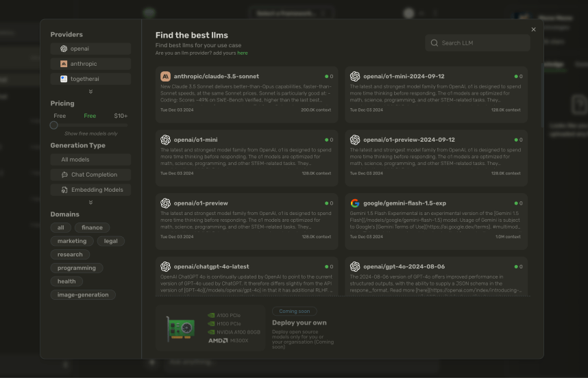
Task: Select the programming domain tag
Action: coord(77,268)
